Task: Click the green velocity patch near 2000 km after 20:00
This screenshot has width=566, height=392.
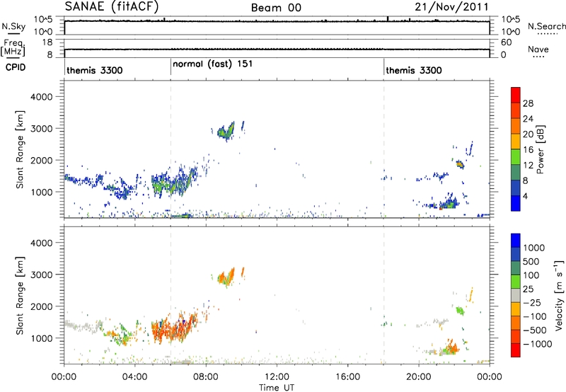Action: point(460,310)
